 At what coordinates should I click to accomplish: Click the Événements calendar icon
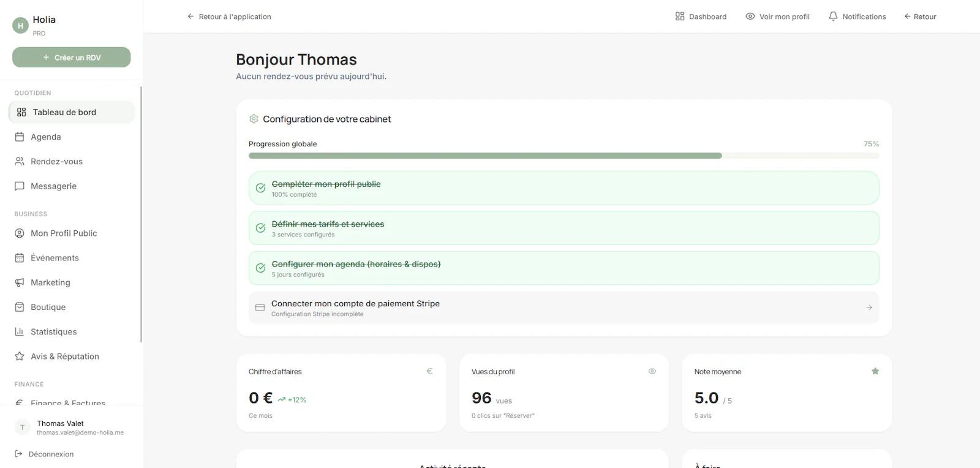(x=20, y=258)
